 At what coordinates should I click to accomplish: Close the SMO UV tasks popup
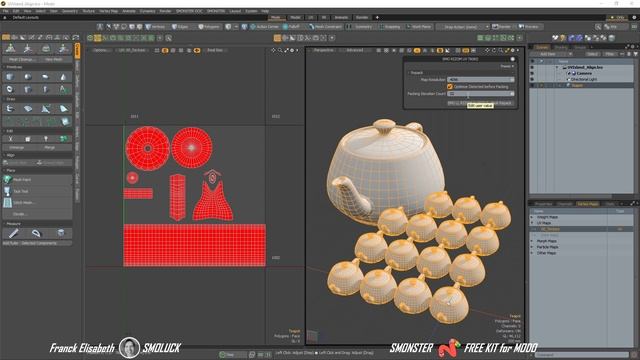click(x=513, y=59)
